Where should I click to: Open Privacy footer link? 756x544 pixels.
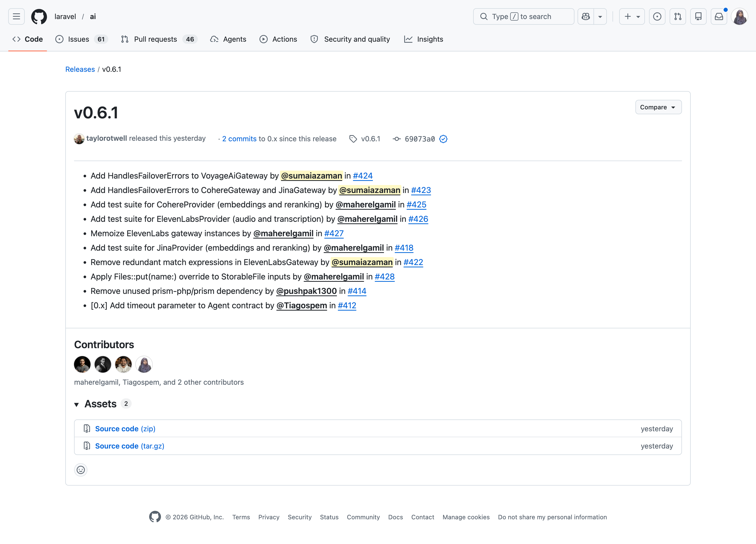click(269, 517)
